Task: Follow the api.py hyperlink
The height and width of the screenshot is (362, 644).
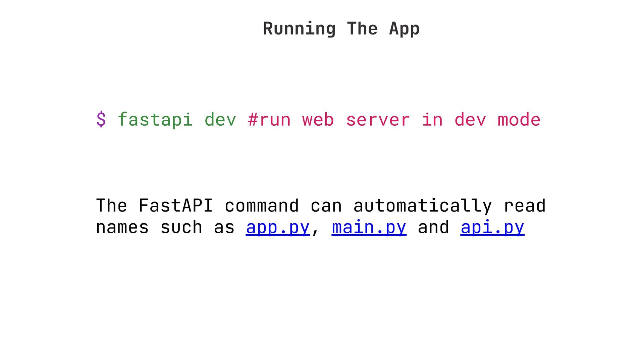Action: coord(492,228)
